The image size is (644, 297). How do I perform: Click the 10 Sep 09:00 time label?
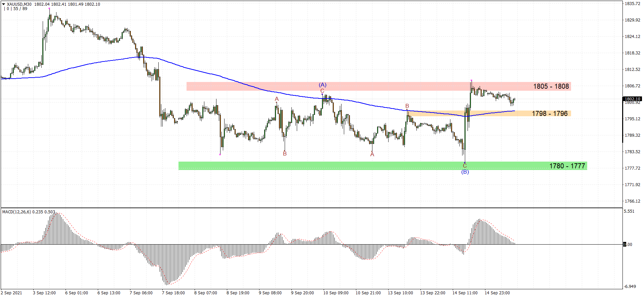(x=336, y=293)
